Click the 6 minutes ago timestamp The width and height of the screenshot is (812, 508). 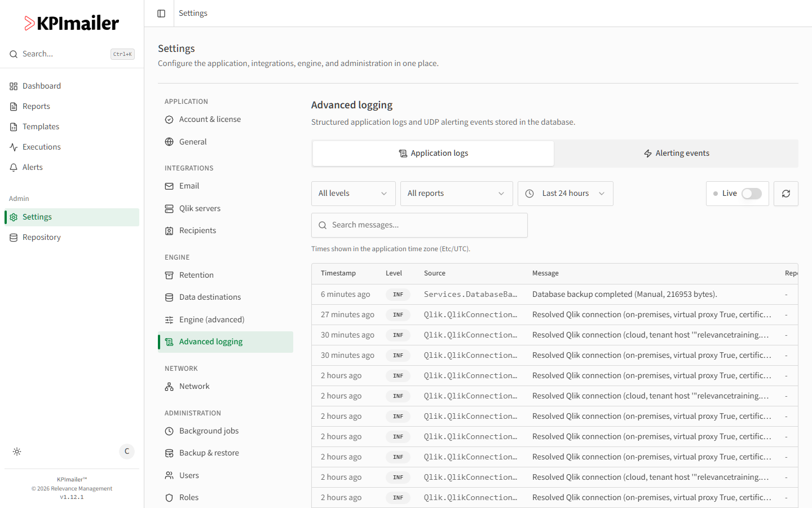[x=346, y=294]
